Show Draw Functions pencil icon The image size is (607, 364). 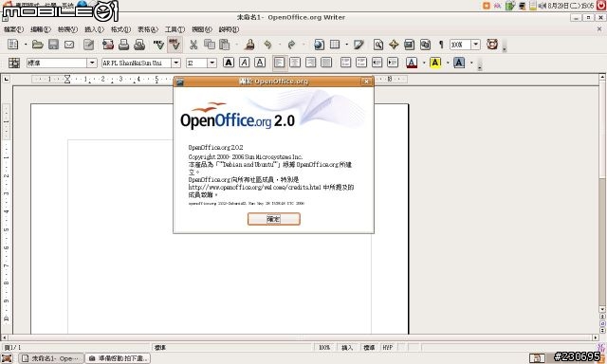[x=359, y=45]
